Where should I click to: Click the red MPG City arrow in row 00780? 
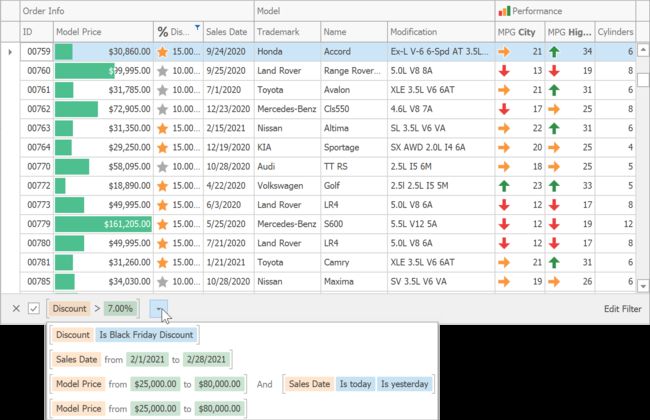(x=504, y=243)
